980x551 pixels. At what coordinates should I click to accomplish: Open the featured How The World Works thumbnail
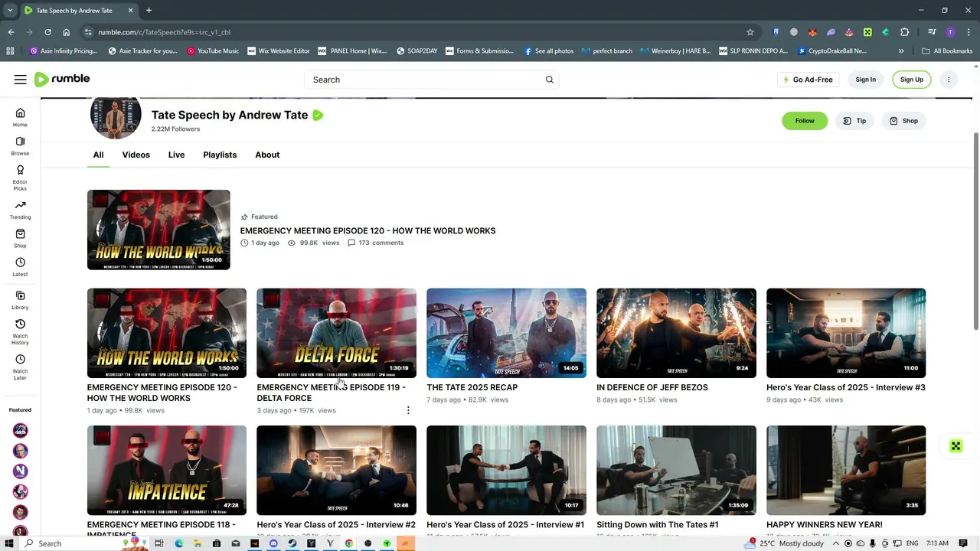click(158, 230)
